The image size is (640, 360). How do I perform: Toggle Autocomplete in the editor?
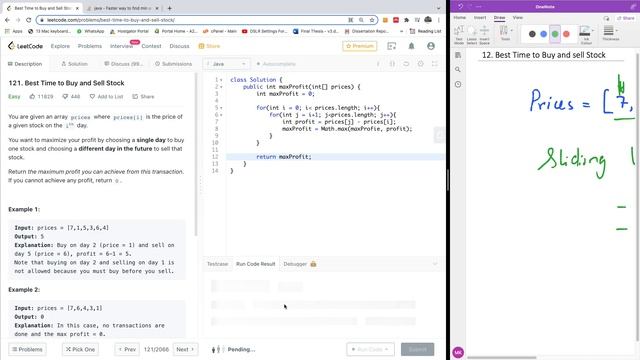click(x=276, y=64)
